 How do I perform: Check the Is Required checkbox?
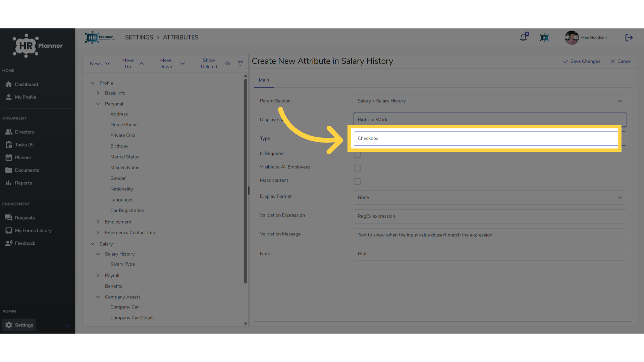coord(357,155)
